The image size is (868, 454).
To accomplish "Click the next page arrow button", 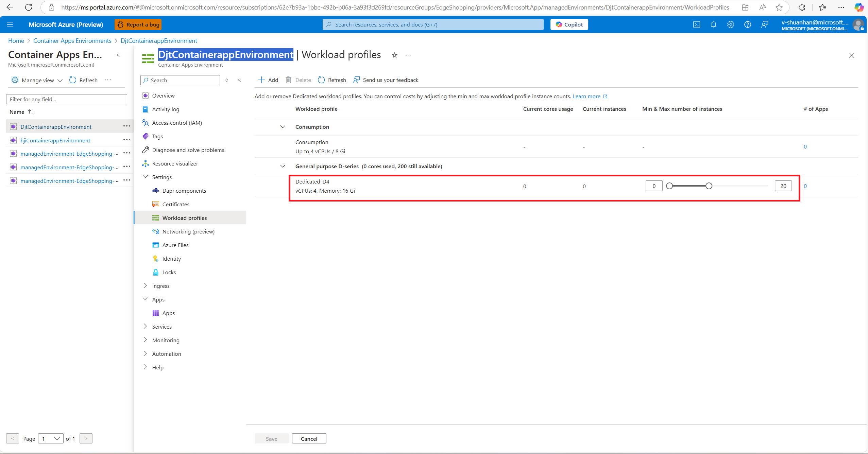I will click(86, 439).
